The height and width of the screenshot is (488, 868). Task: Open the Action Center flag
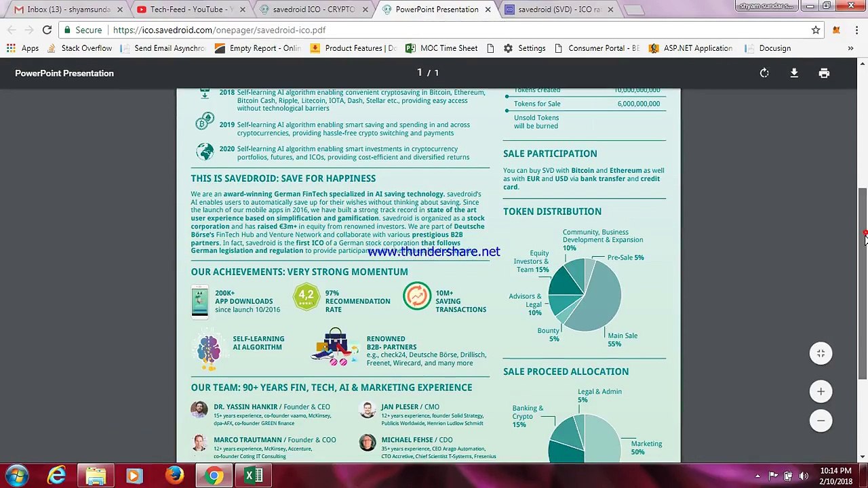pos(773,476)
